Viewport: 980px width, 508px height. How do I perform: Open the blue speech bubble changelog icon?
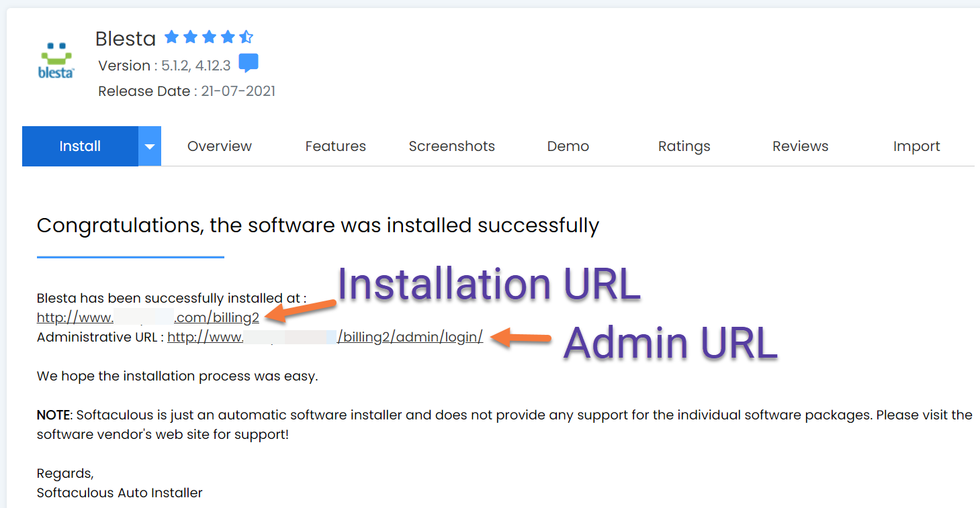tap(249, 64)
